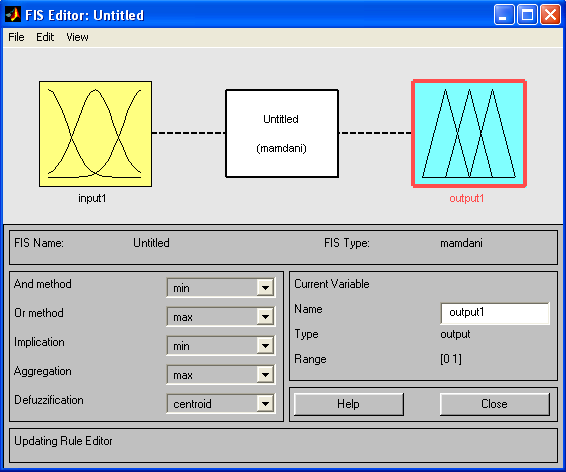This screenshot has width=566, height=472.
Task: Open the And method dropdown
Action: coord(221,288)
